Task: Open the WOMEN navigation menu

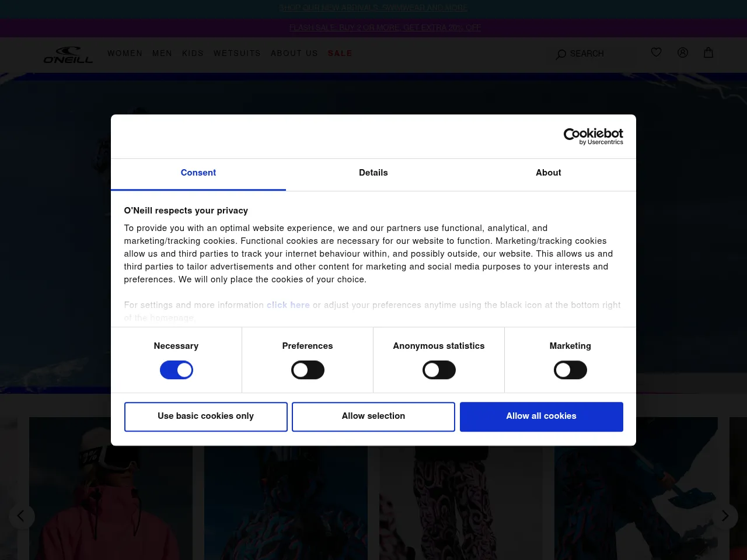Action: (x=125, y=53)
